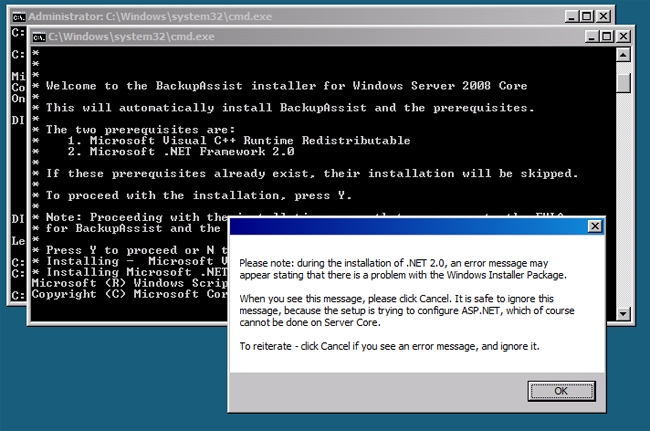Image resolution: width=650 pixels, height=431 pixels.
Task: Close the Administrator cmd.exe window
Action: point(603,17)
